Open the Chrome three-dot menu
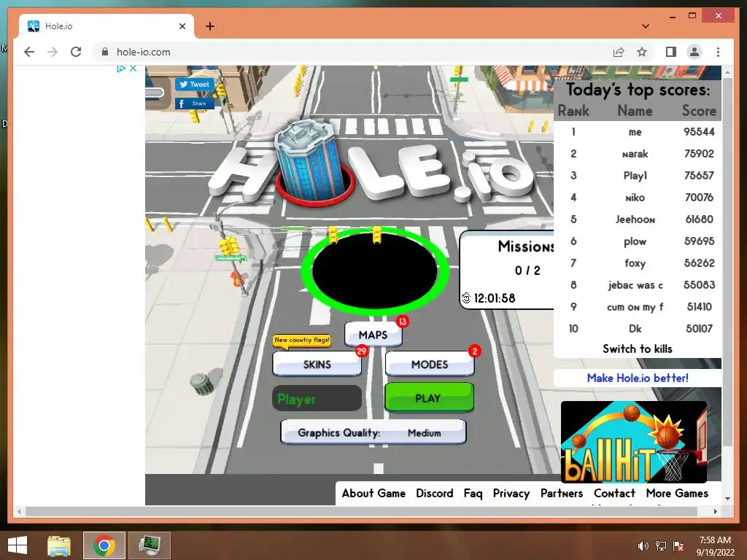 click(x=718, y=52)
